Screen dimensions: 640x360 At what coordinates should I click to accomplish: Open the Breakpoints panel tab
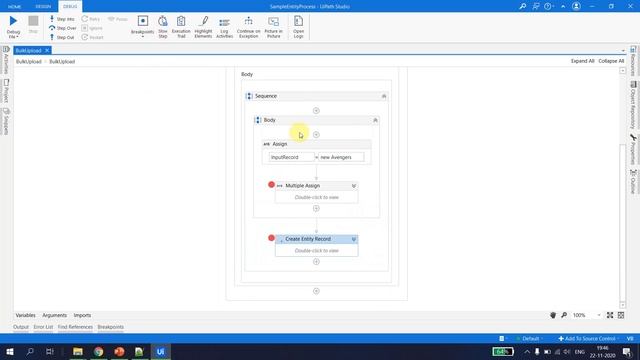click(x=111, y=327)
